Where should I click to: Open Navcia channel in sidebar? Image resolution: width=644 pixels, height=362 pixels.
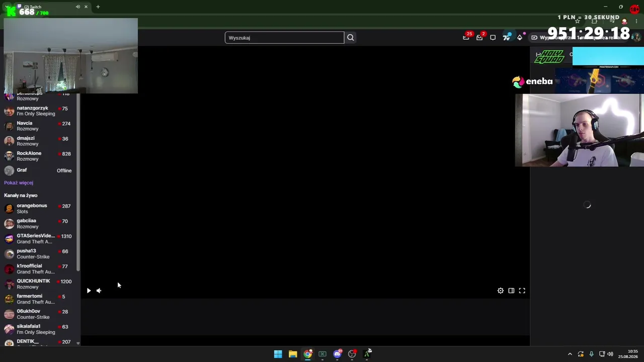[39, 126]
